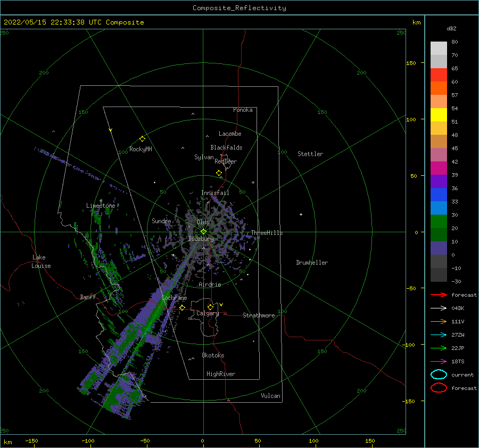Click the yellow diamond marker south of RedDeer
The width and height of the screenshot is (479, 448).
coord(219,173)
